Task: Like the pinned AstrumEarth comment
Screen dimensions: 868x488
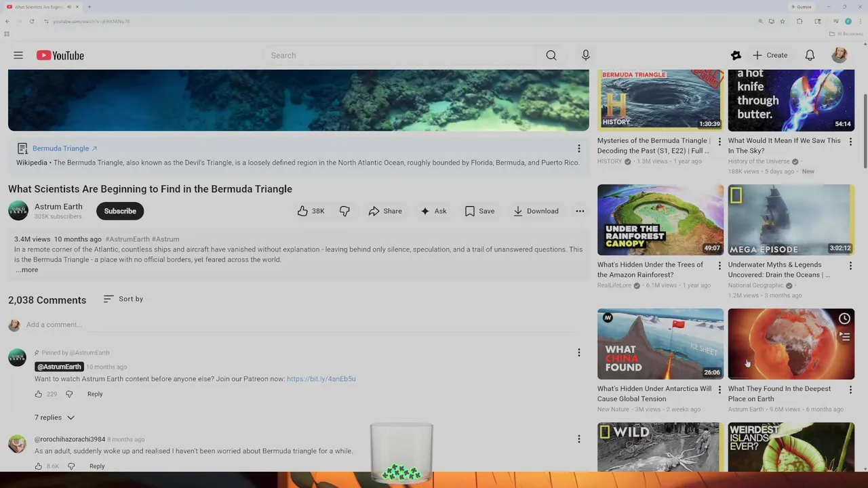Action: pos(39,394)
